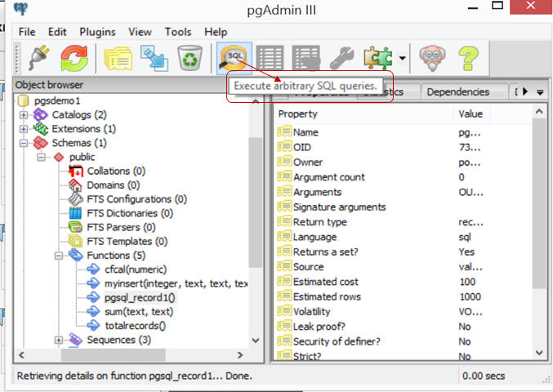
Task: Select Domains (0) tree item
Action: [x=114, y=185]
